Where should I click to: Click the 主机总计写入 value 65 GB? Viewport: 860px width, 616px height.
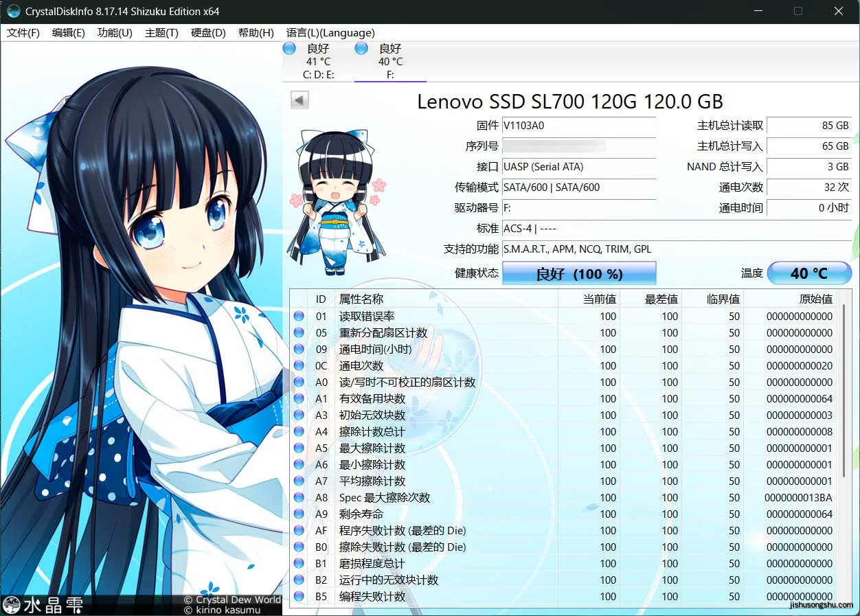[809, 146]
